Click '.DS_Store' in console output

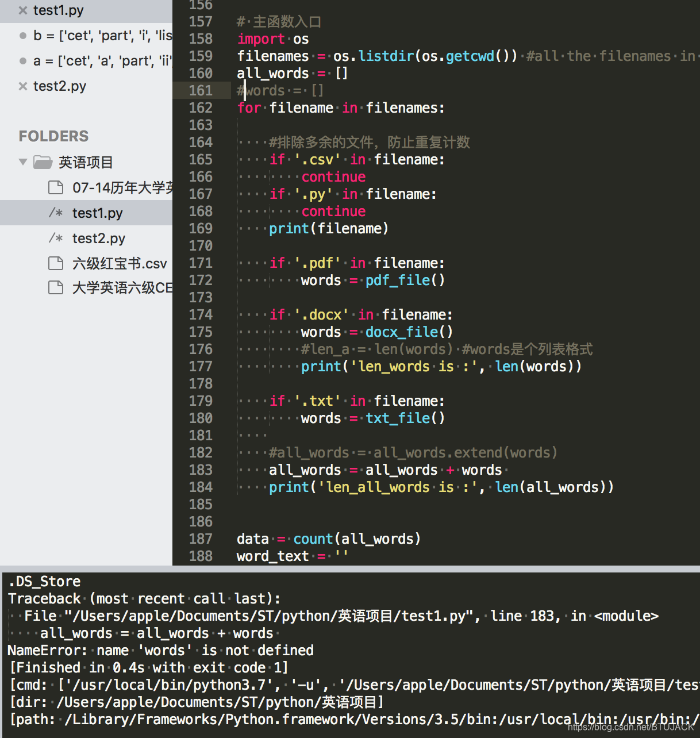tap(44, 581)
